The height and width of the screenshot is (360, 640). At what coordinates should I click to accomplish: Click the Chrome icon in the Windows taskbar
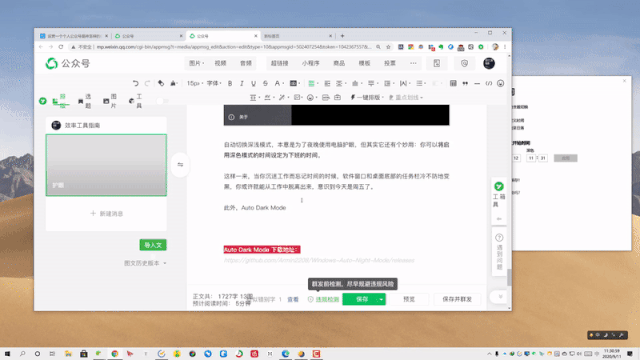coord(115,354)
